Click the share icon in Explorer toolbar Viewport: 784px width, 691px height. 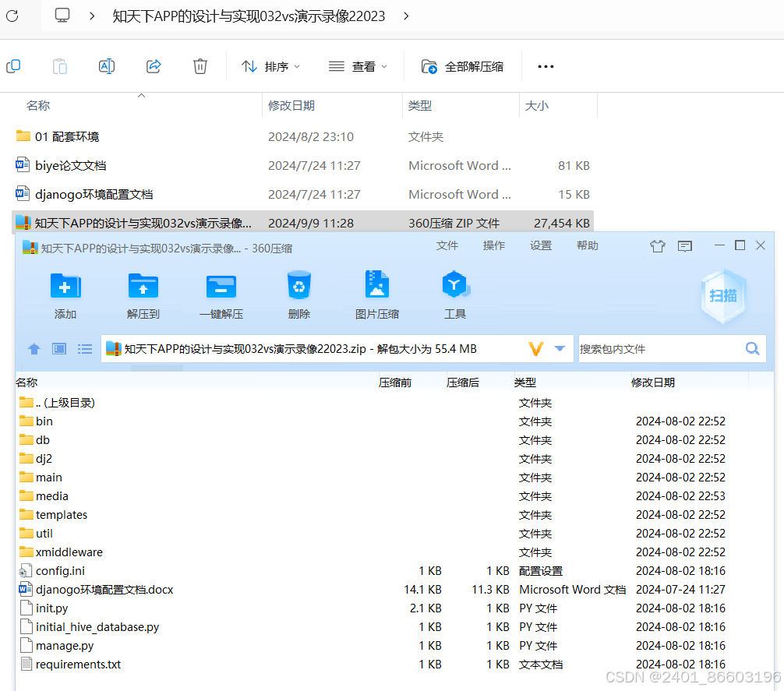point(154,66)
